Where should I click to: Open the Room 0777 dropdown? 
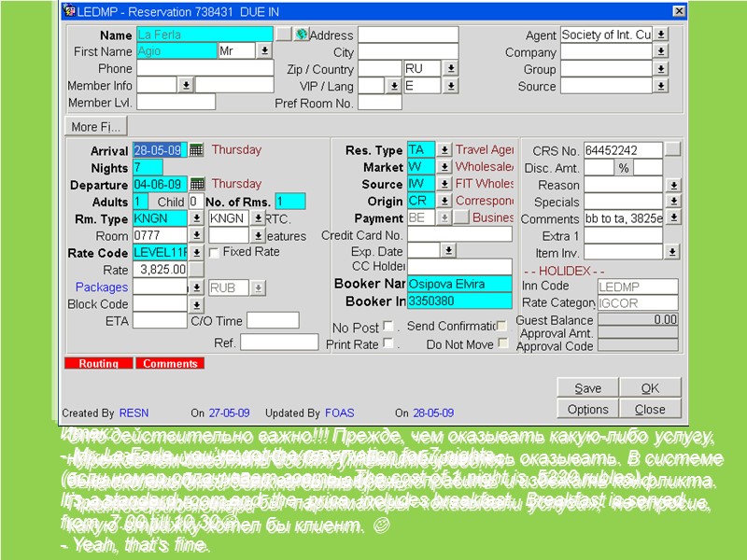[x=196, y=235]
